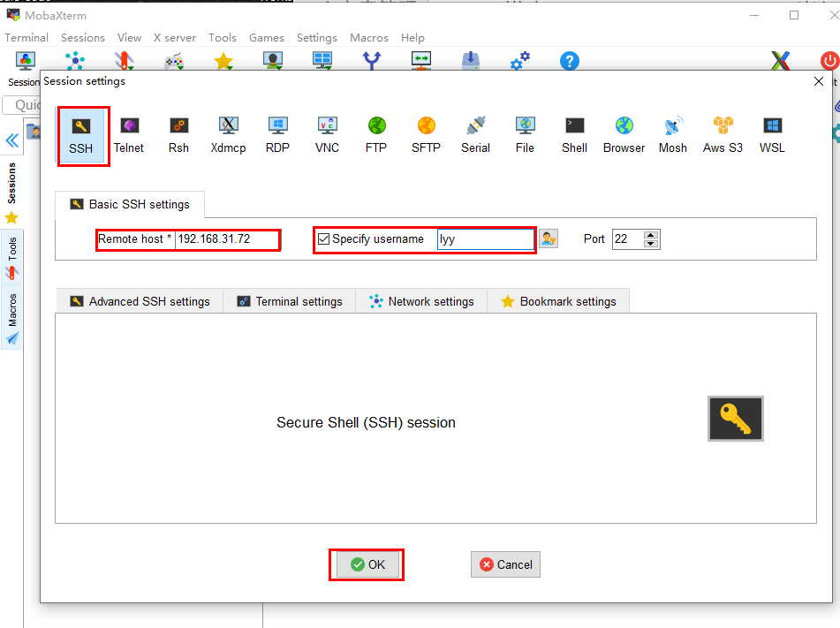Open the X server menu

tap(175, 37)
